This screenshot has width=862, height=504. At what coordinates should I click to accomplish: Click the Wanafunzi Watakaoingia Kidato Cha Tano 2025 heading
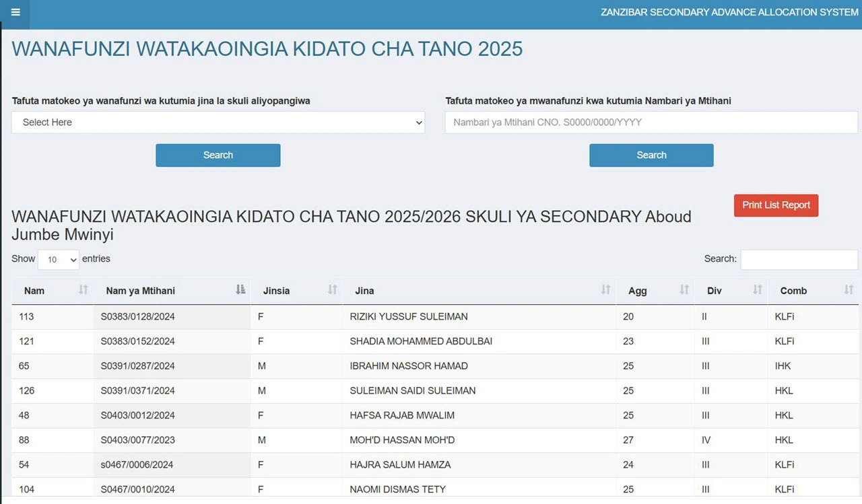click(267, 48)
